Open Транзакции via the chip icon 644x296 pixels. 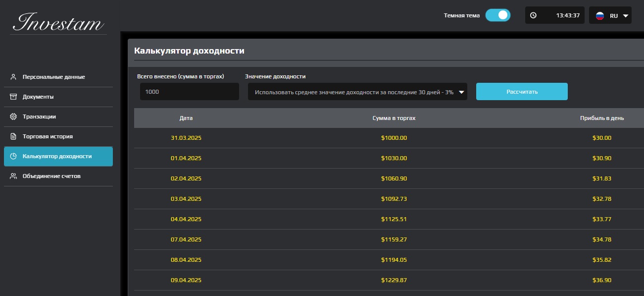tap(13, 117)
